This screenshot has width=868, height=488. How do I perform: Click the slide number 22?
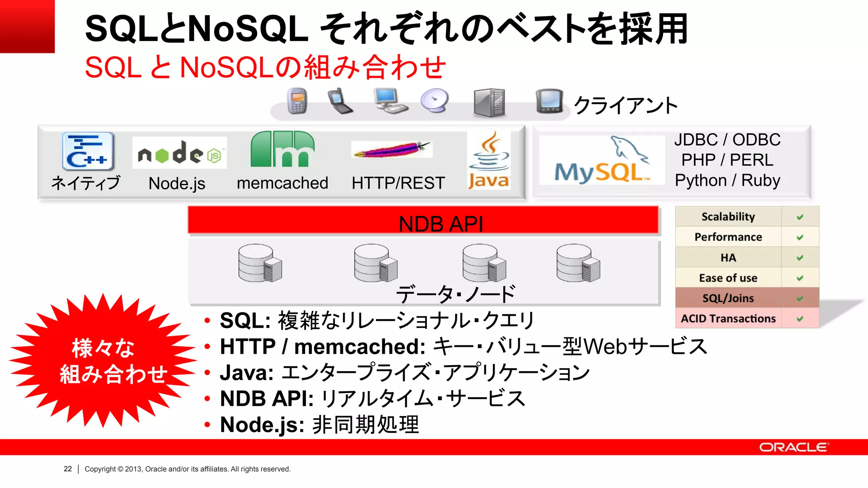click(x=68, y=469)
